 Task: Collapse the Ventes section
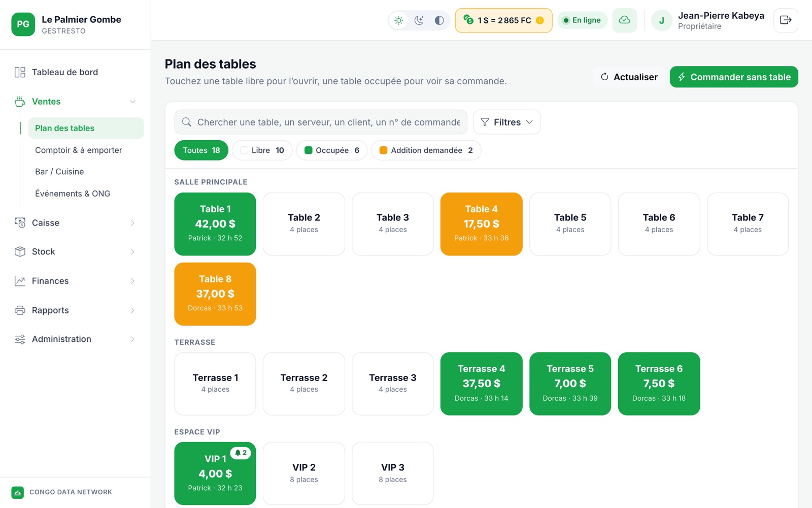(x=75, y=102)
